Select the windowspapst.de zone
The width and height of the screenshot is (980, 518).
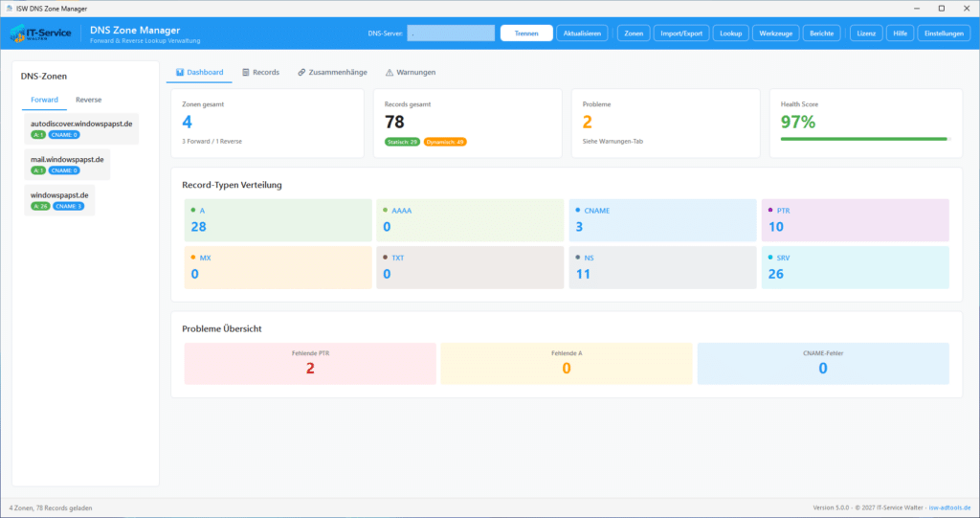tap(59, 200)
